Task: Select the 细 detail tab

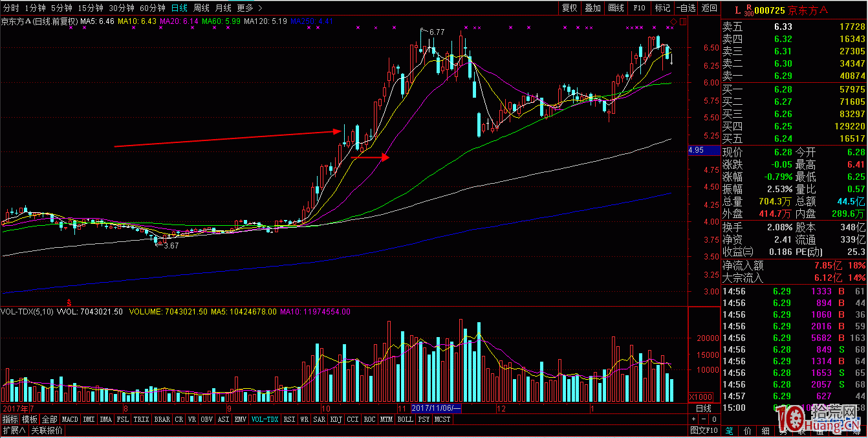Action: 765,431
